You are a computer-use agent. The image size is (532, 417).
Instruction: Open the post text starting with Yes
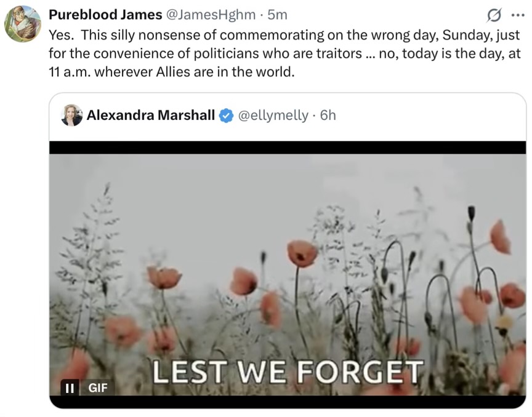click(x=284, y=54)
